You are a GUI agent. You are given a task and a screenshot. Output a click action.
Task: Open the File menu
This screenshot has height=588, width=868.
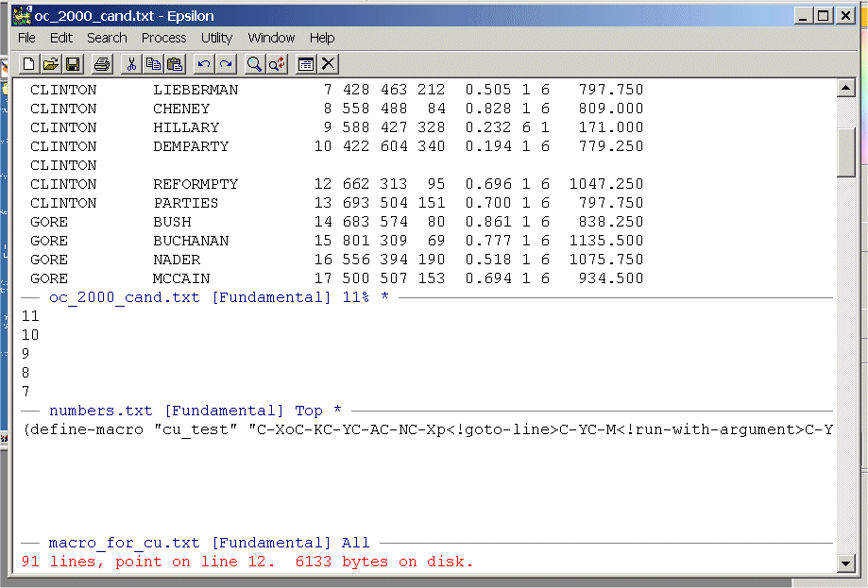tap(27, 38)
